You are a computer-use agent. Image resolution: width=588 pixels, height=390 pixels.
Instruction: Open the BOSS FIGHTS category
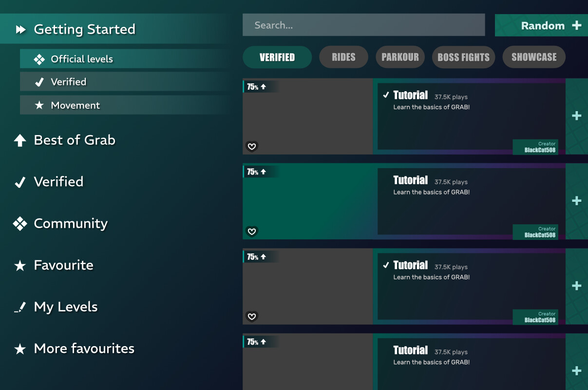tap(463, 57)
